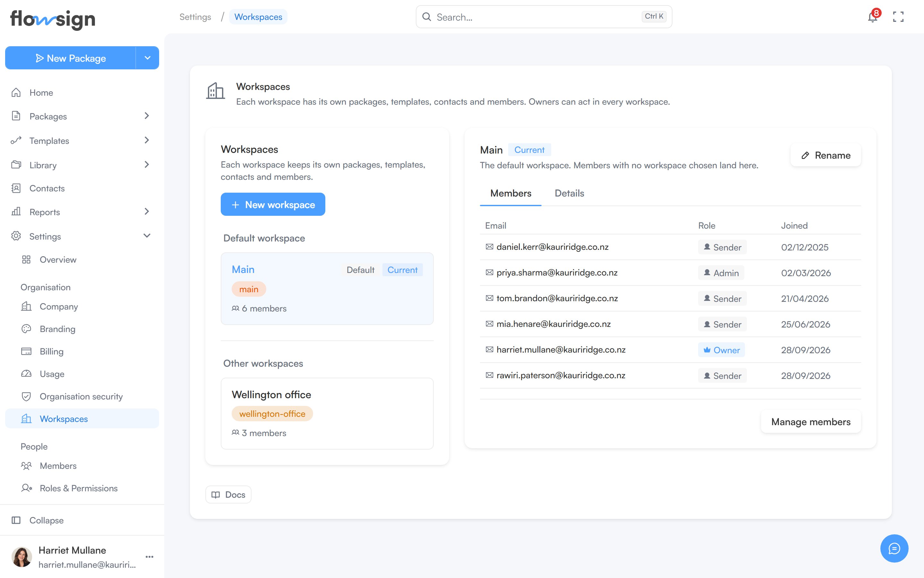Click Harriet Mullane's avatar photo
This screenshot has height=578, width=924.
[x=21, y=556]
